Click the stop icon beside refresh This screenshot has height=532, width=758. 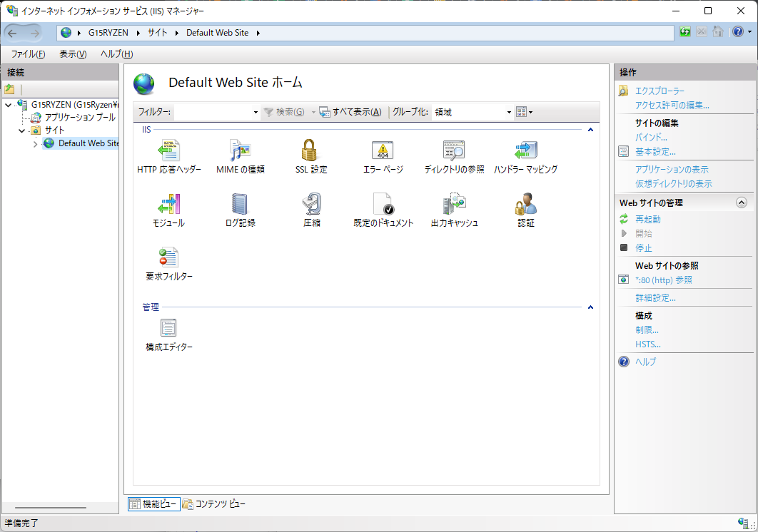[702, 32]
